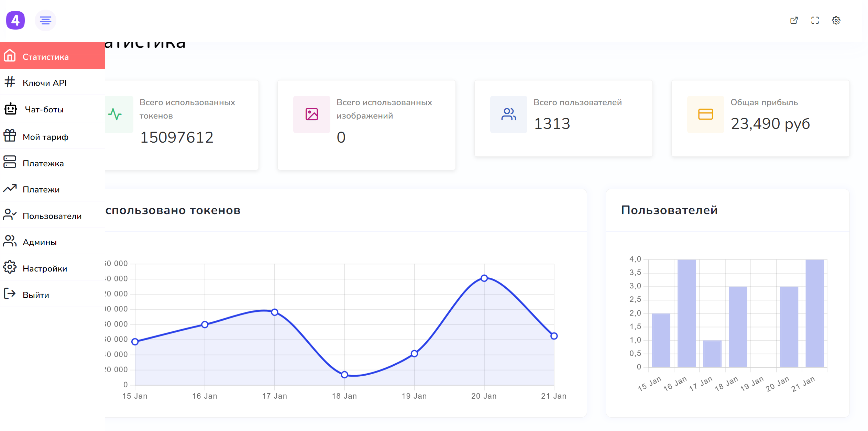Click the 16 Jan bar in users chart
This screenshot has height=431, width=868.
[x=686, y=313]
